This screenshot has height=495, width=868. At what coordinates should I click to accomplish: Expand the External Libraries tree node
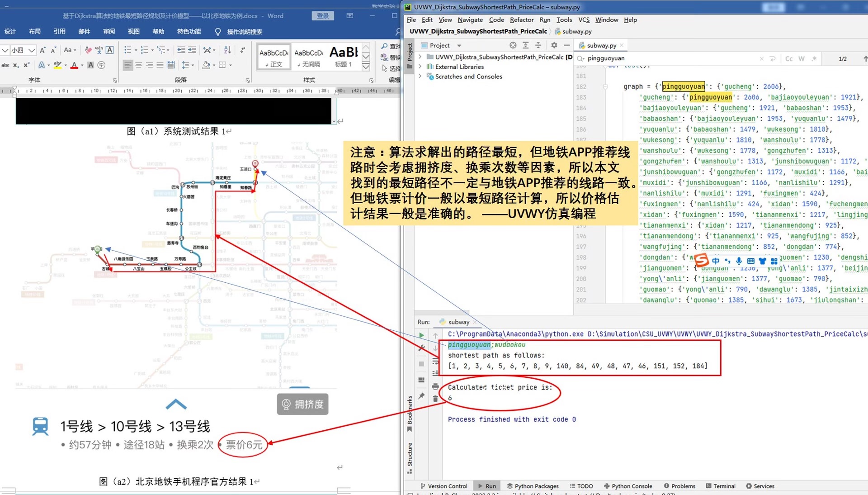(x=420, y=67)
